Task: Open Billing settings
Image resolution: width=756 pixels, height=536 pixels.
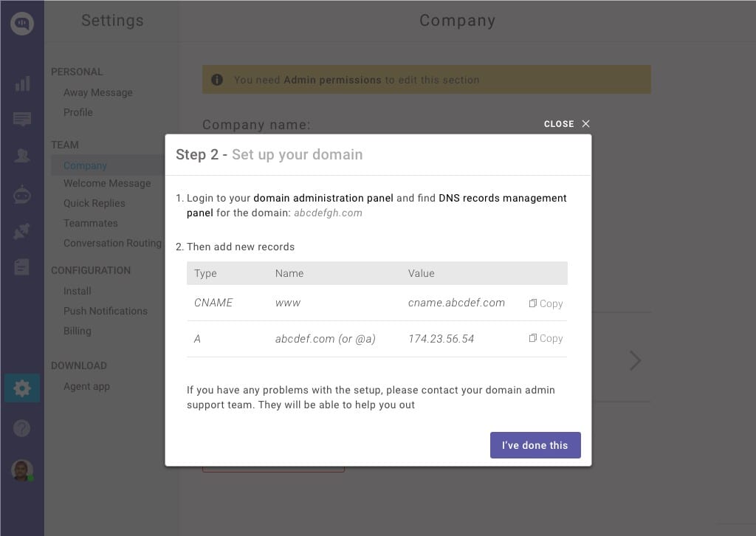Action: 77,331
